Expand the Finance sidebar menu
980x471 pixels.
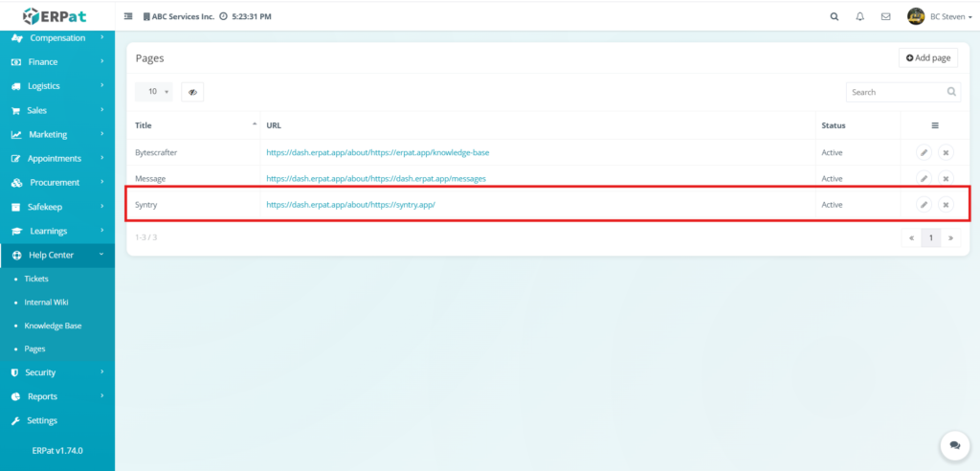[56, 62]
